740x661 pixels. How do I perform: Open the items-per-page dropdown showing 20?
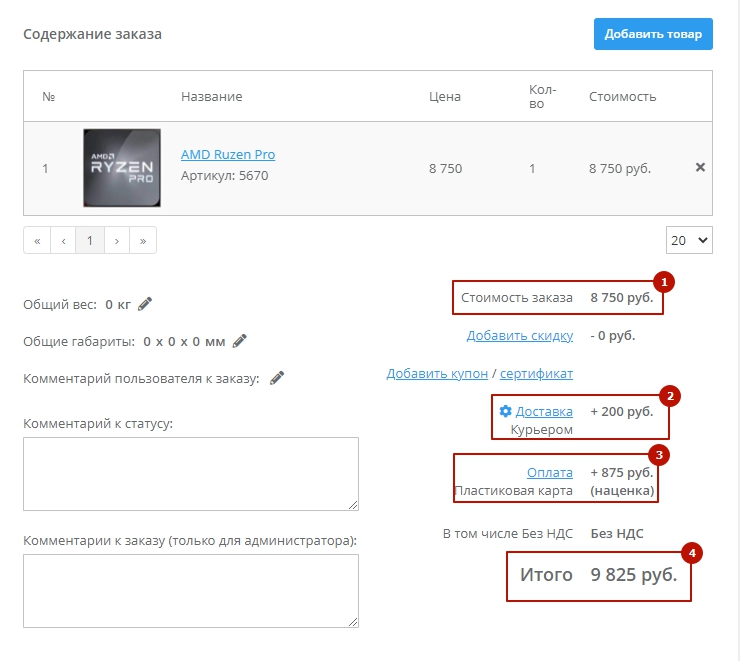click(x=689, y=241)
